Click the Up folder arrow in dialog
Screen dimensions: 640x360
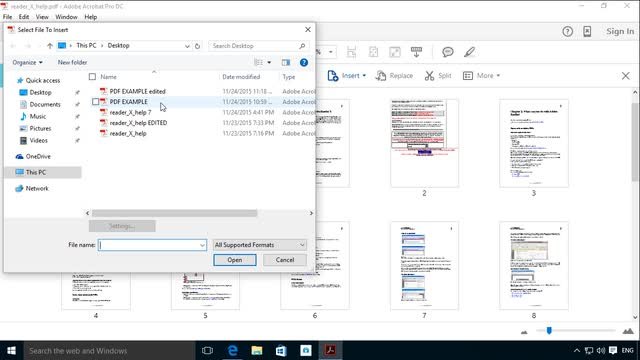49,46
